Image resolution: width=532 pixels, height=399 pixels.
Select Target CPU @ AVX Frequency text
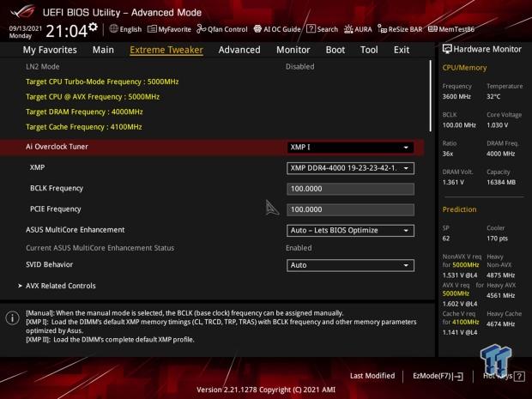[x=93, y=97]
